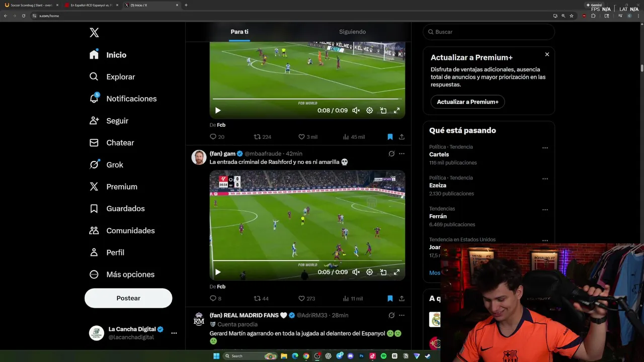644x362 pixels.
Task: Open Comunidades in sidebar
Action: tap(122, 230)
